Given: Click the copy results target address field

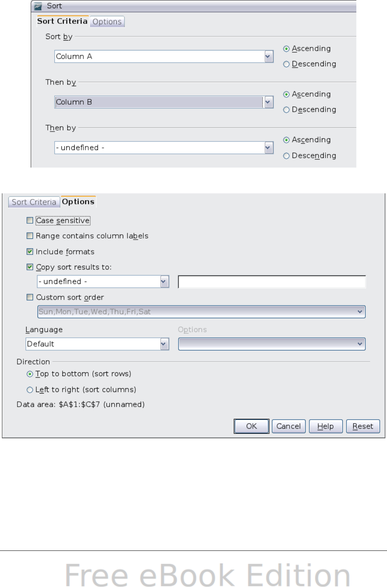Looking at the screenshot, I should [x=271, y=282].
